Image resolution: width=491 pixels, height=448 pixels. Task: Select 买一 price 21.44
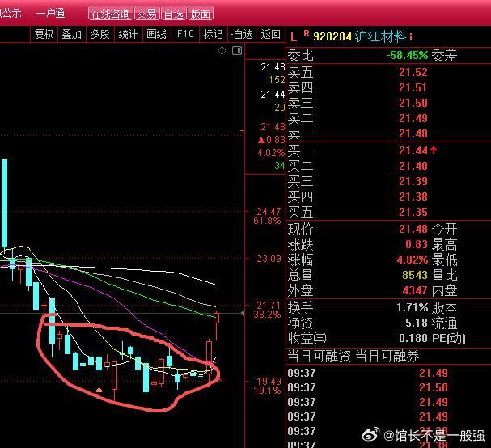coord(413,151)
